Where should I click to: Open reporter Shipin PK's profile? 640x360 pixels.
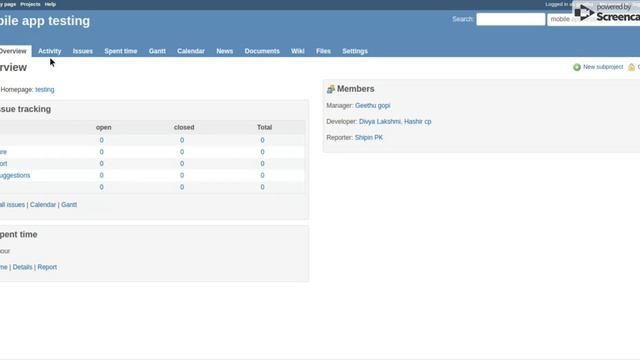pos(369,138)
